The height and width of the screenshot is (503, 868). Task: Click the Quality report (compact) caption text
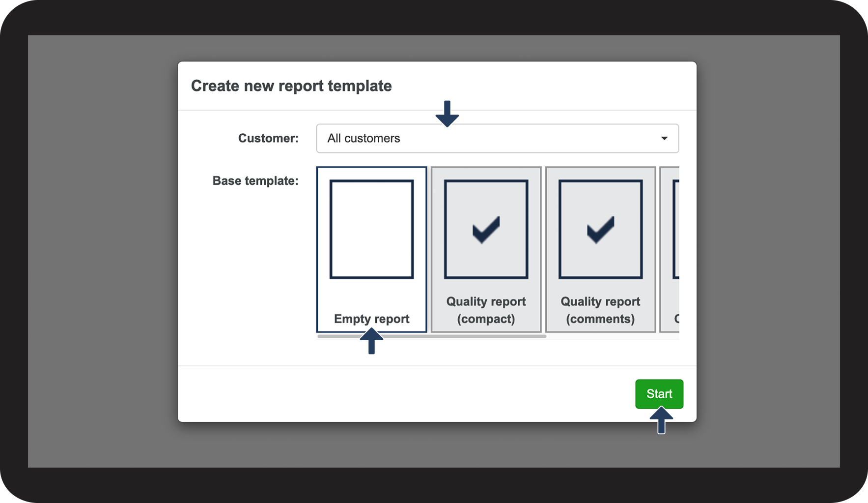(x=486, y=310)
